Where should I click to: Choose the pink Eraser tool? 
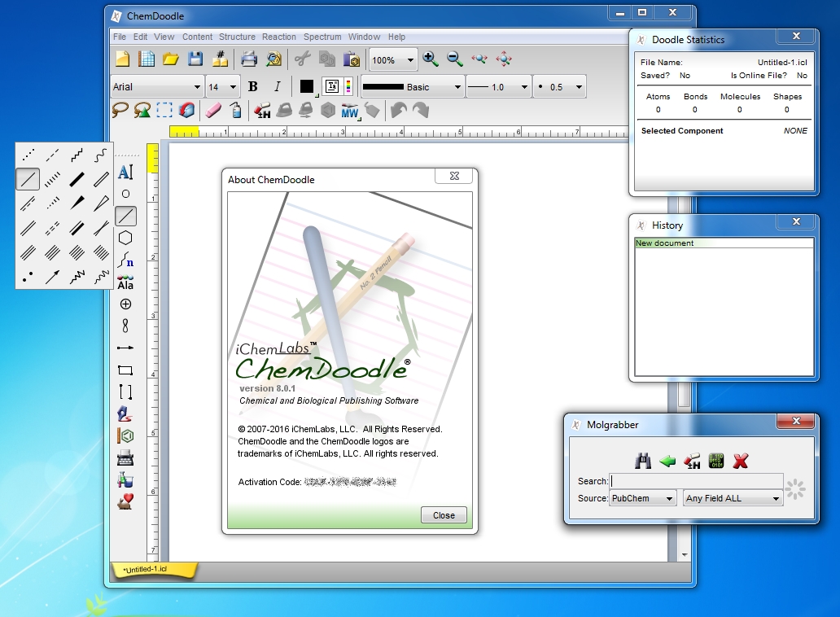pos(213,111)
